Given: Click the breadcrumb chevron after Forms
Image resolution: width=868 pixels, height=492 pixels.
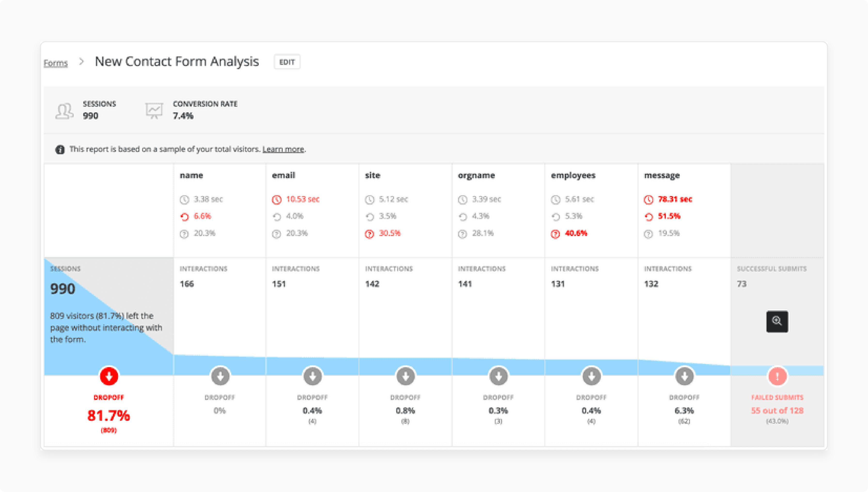Looking at the screenshot, I should (x=81, y=62).
